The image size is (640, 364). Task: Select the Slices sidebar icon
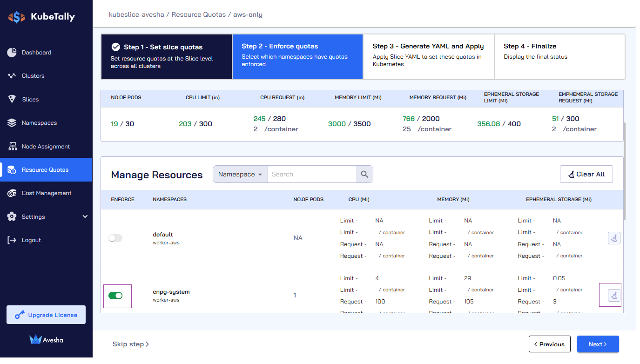click(12, 99)
